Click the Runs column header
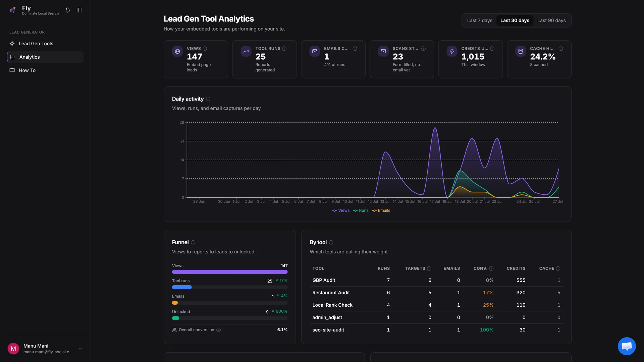The width and height of the screenshot is (644, 362). coord(384,268)
